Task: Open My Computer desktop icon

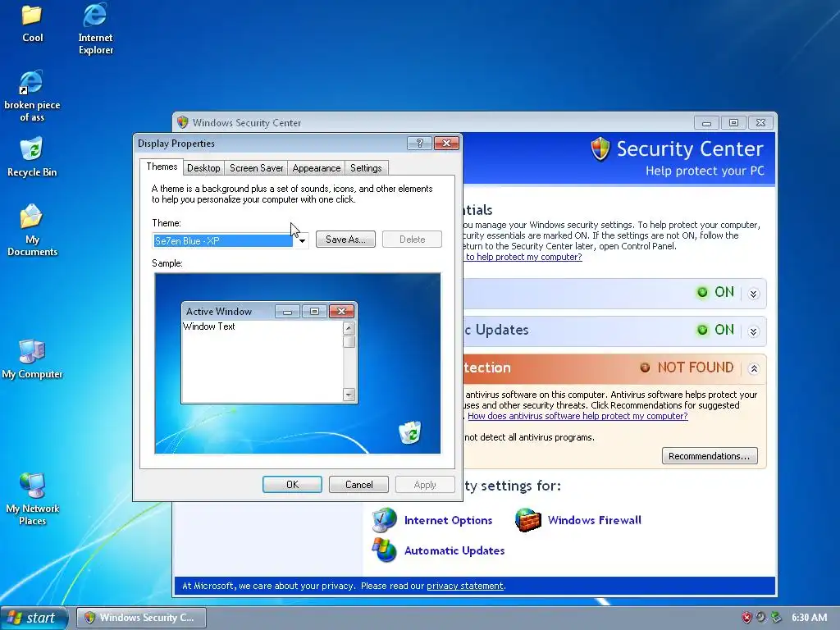Action: pyautogui.click(x=32, y=359)
